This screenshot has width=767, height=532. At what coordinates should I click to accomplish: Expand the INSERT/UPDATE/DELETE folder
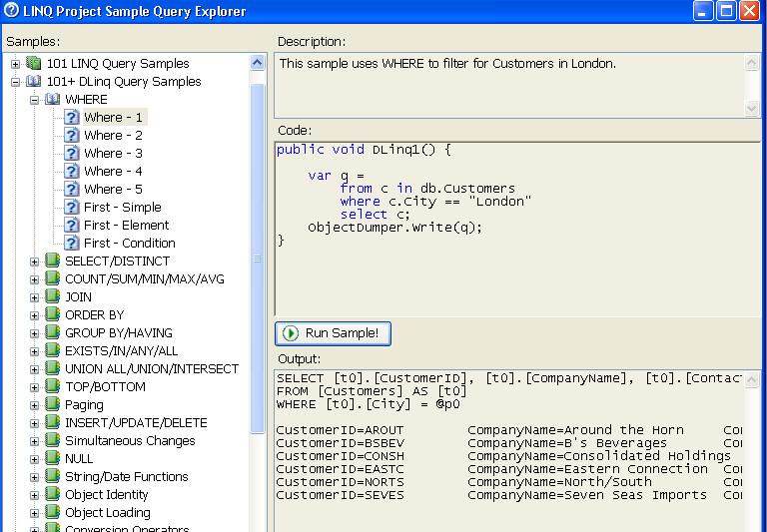pos(34,423)
